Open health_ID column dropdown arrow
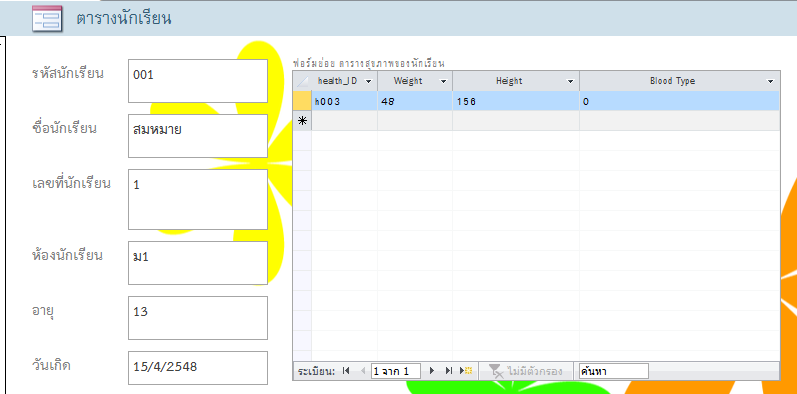 pyautogui.click(x=369, y=81)
